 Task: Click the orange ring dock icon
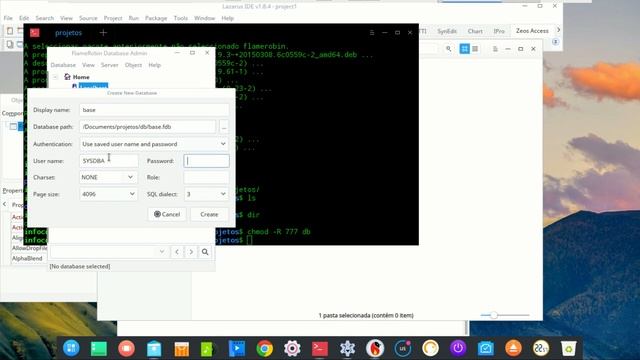pyautogui.click(x=431, y=349)
